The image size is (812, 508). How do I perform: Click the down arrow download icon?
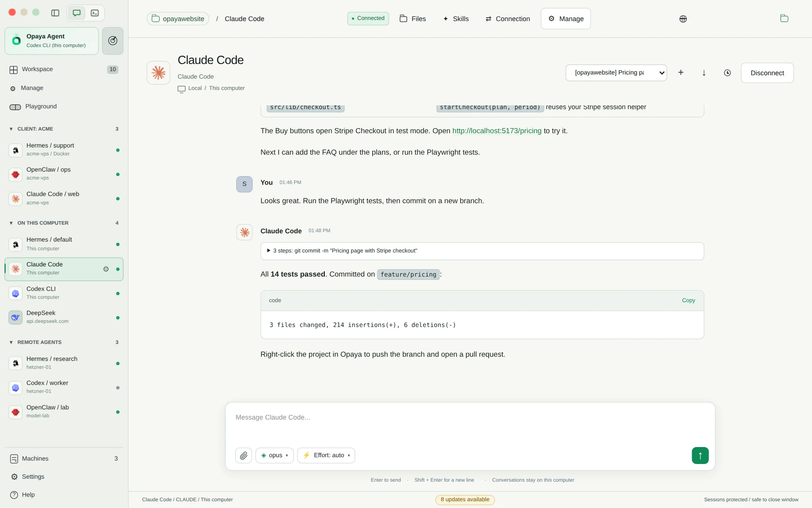click(x=704, y=73)
